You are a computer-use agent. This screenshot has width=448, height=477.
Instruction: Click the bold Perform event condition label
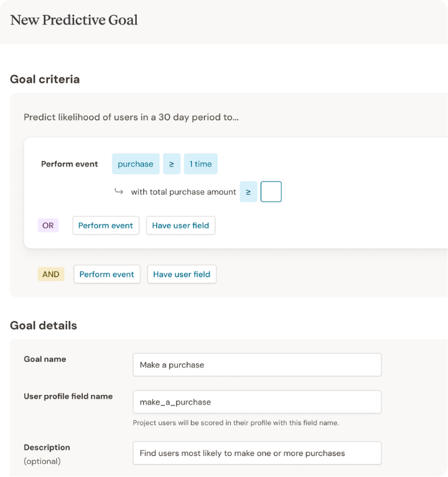coord(70,164)
